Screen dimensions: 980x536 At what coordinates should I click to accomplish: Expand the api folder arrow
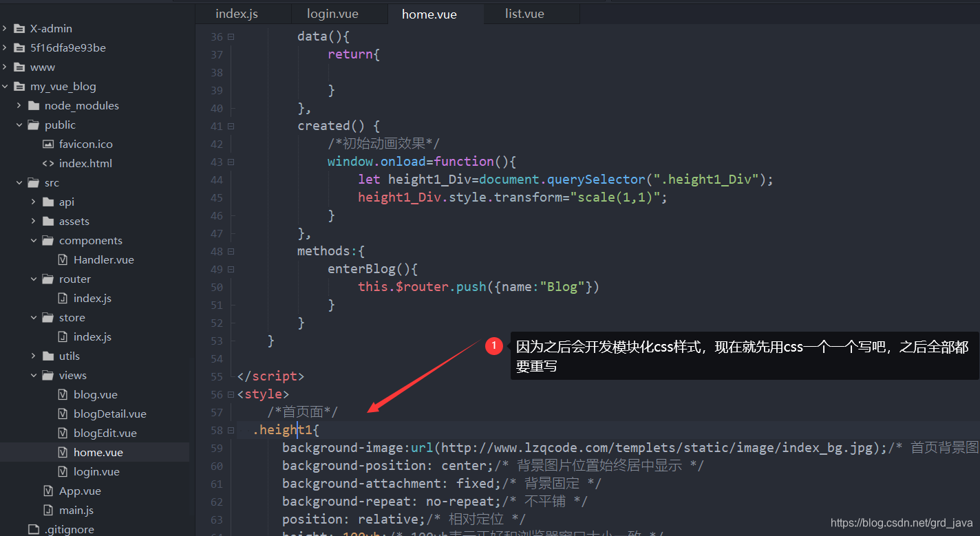click(x=34, y=202)
